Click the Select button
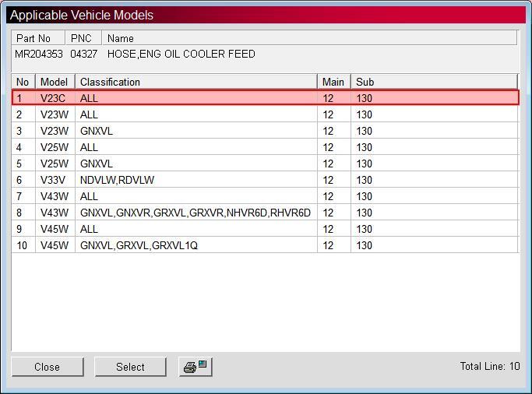The width and height of the screenshot is (532, 394). [x=130, y=367]
